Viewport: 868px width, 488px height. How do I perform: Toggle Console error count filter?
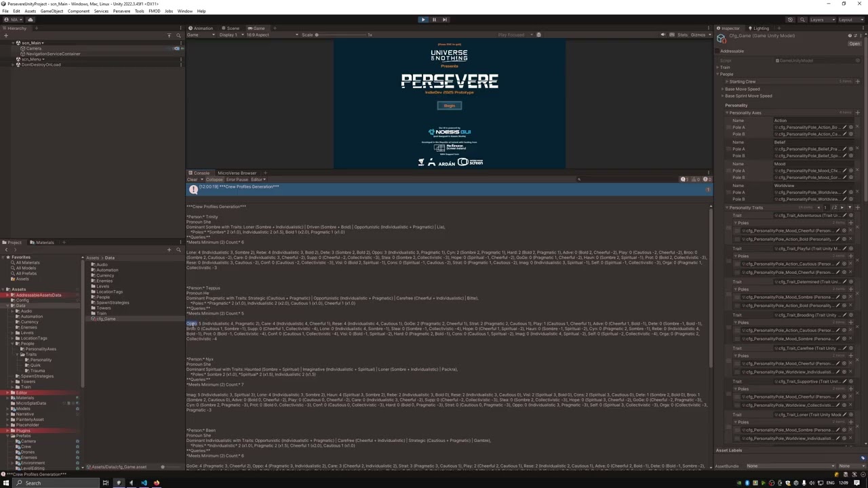(706, 180)
